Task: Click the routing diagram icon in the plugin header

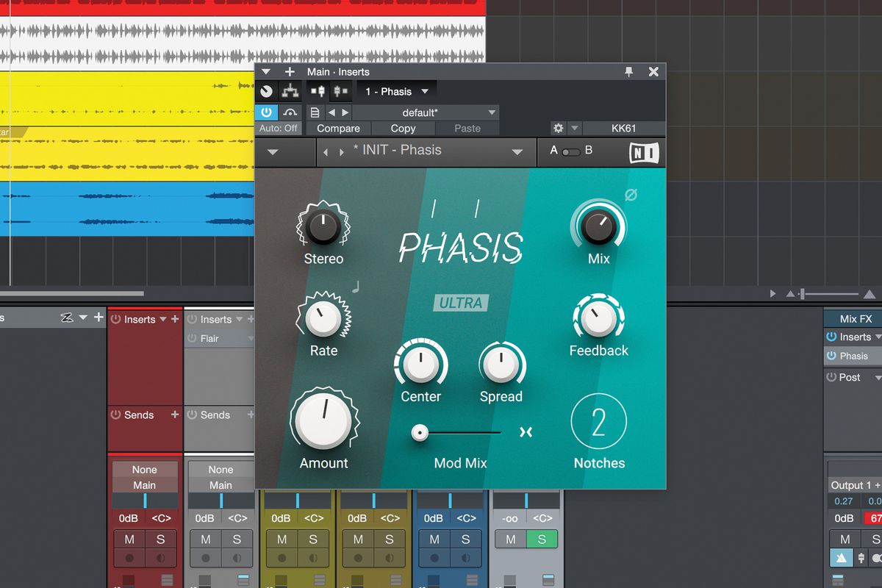Action: (290, 90)
